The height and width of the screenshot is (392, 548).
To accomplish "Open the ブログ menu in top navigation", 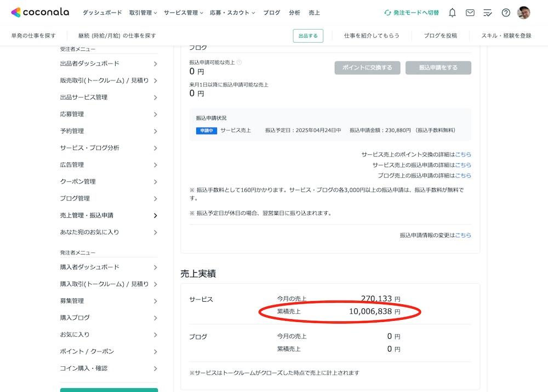I will tap(272, 13).
